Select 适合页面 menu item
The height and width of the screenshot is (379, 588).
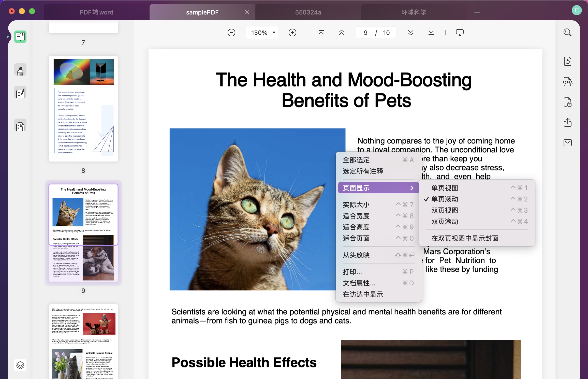click(378, 238)
